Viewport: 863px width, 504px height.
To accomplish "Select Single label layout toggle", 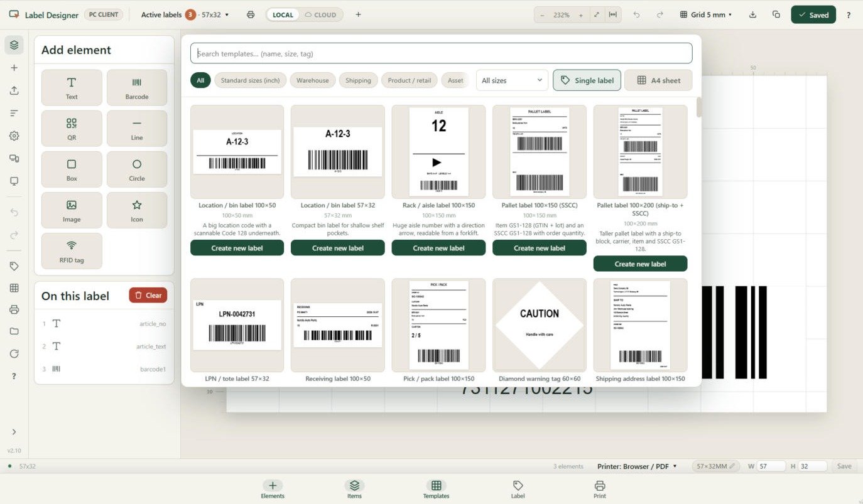I will [587, 80].
